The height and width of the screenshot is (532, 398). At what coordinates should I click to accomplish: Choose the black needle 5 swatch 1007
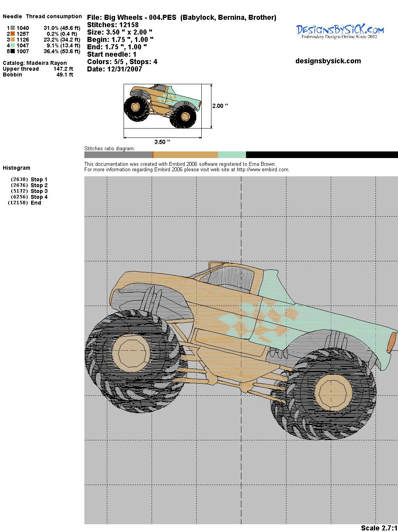pos(13,51)
